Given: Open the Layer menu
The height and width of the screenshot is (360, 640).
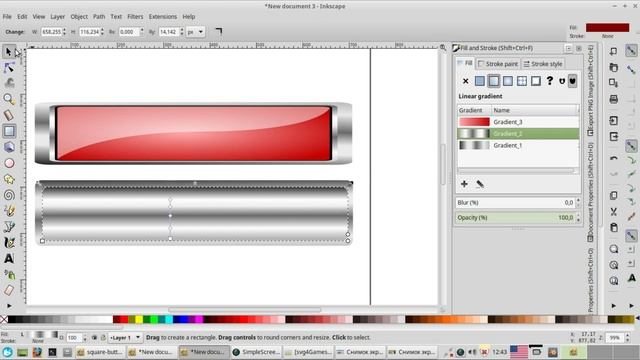Looking at the screenshot, I should pyautogui.click(x=58, y=16).
